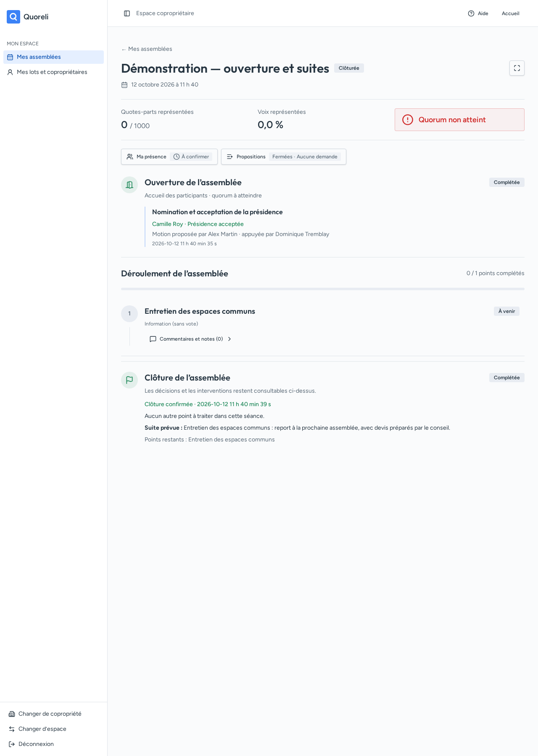538x756 pixels.
Task: Click the Aide help circle icon
Action: (x=471, y=13)
